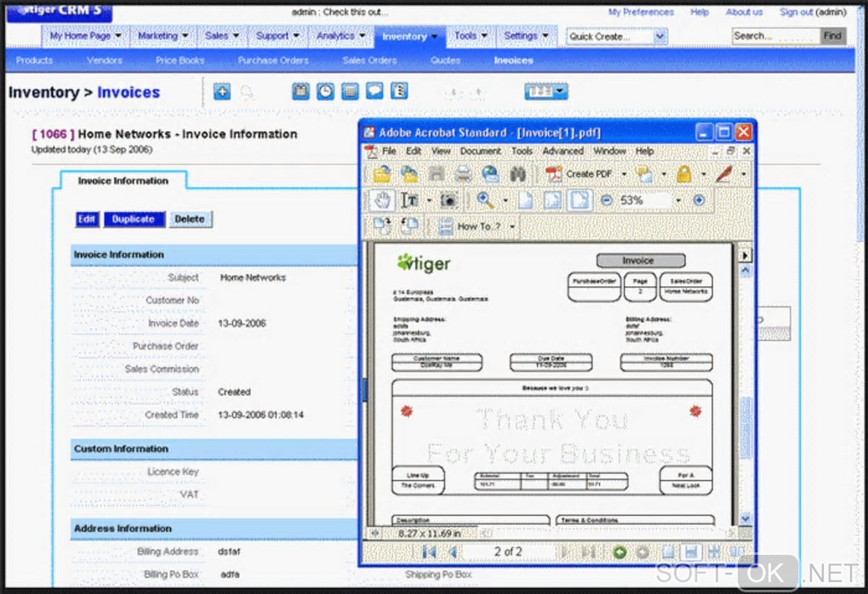Select the Acrobat Text Select tool

point(409,200)
